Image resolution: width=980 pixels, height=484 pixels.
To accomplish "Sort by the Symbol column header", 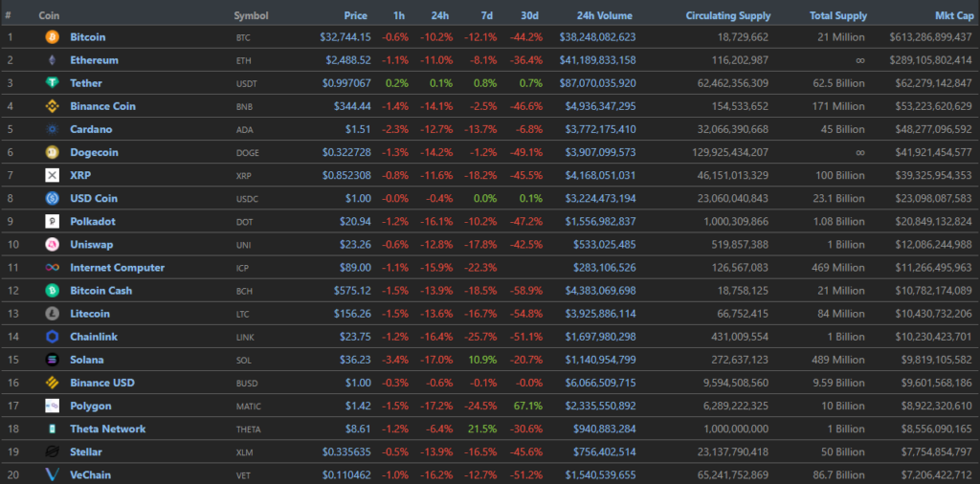I will pos(252,15).
